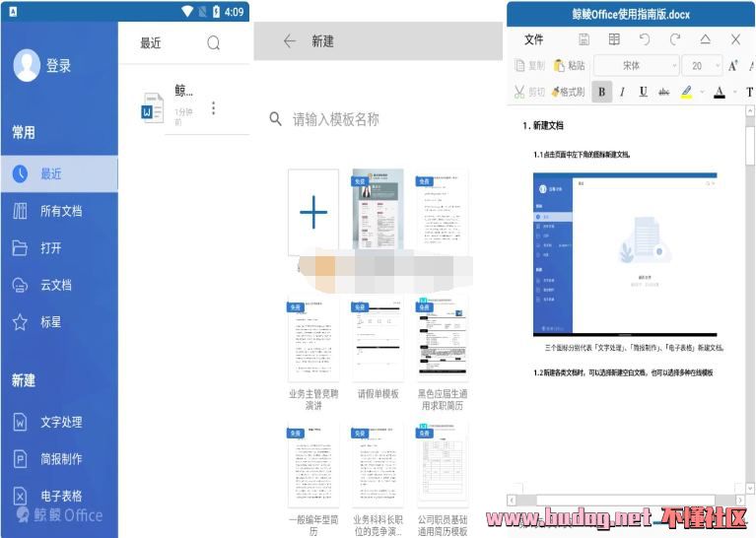This screenshot has height=538, width=756.
Task: Open the font size 20 dropdown
Action: tap(702, 66)
